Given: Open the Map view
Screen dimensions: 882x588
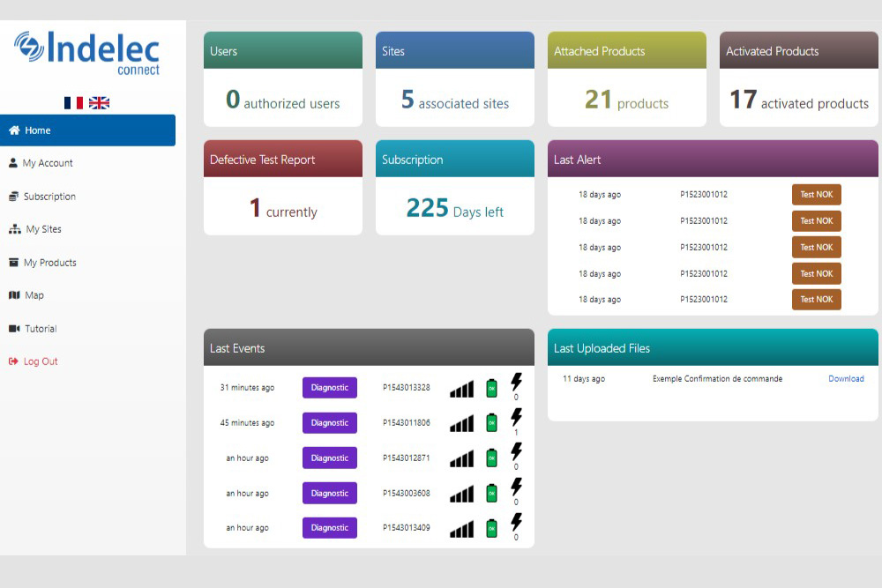Looking at the screenshot, I should 34,295.
